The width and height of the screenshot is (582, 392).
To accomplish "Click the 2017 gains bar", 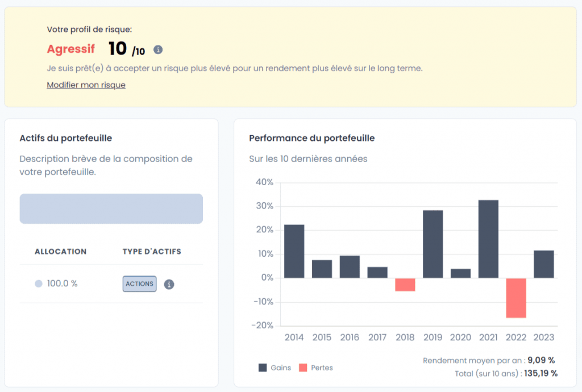I will click(377, 272).
